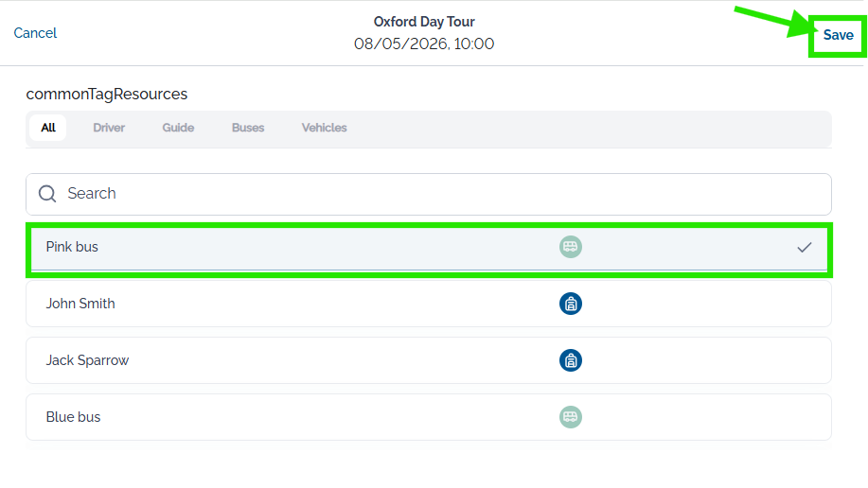This screenshot has width=868, height=488.
Task: Click the guide icon beside John Smith
Action: pyautogui.click(x=570, y=304)
